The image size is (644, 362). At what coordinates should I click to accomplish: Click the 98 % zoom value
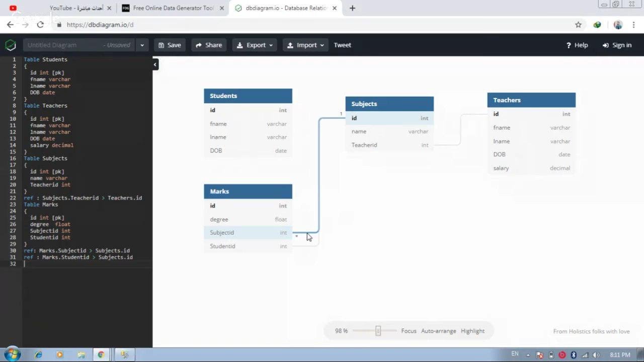(x=341, y=331)
